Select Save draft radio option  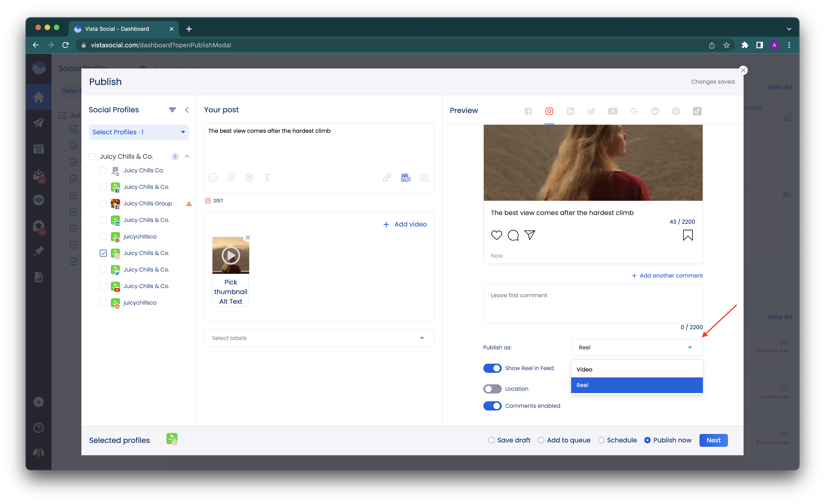pyautogui.click(x=491, y=440)
